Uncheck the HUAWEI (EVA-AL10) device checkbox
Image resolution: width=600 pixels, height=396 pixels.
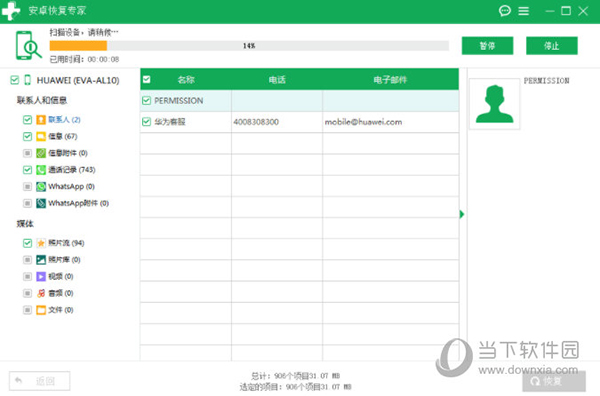[x=15, y=80]
